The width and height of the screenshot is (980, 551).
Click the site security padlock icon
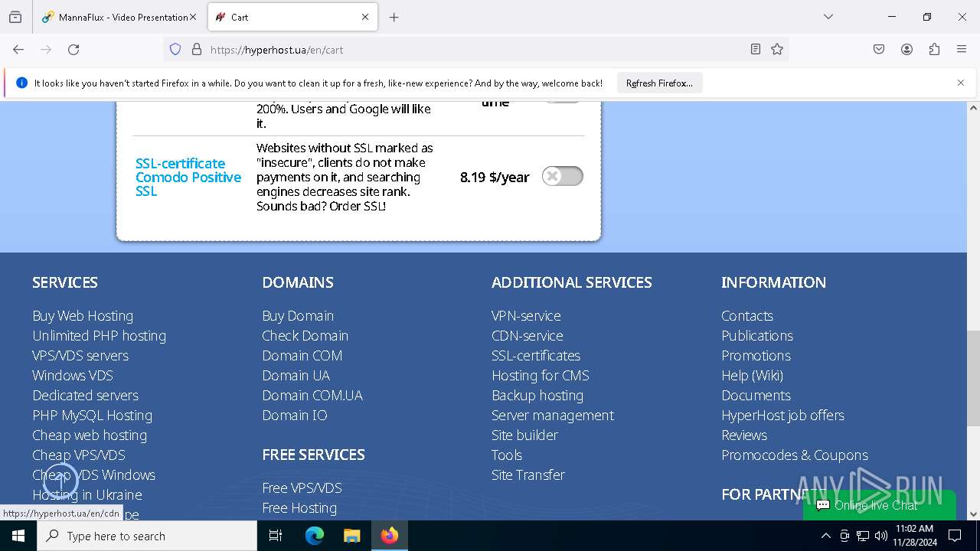click(x=197, y=50)
